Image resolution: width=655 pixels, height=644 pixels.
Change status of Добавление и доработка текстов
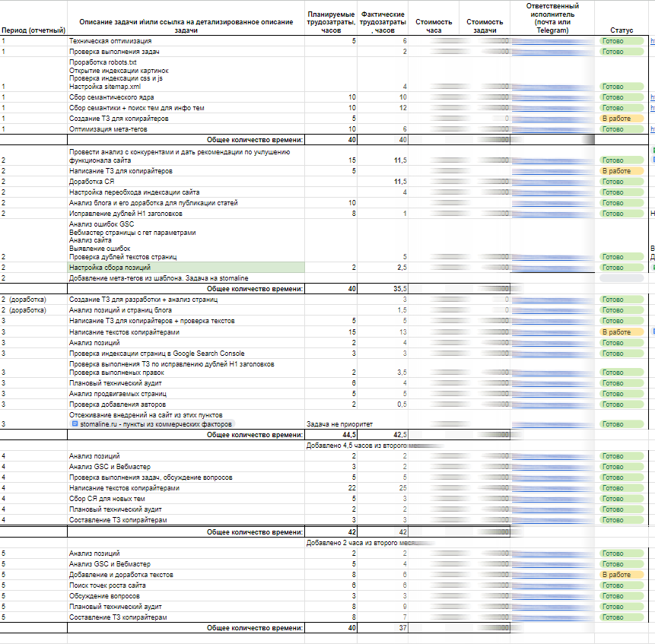tap(622, 575)
